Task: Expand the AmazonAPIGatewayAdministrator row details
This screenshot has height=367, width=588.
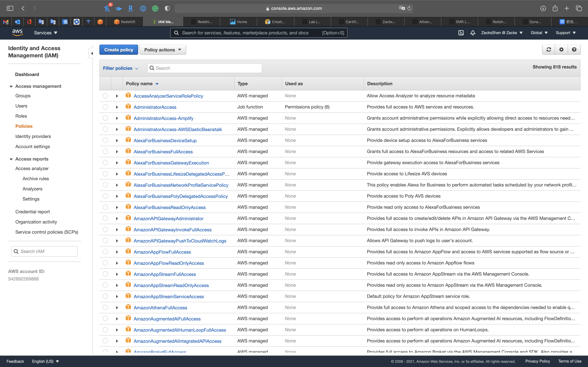Action: 117,218
